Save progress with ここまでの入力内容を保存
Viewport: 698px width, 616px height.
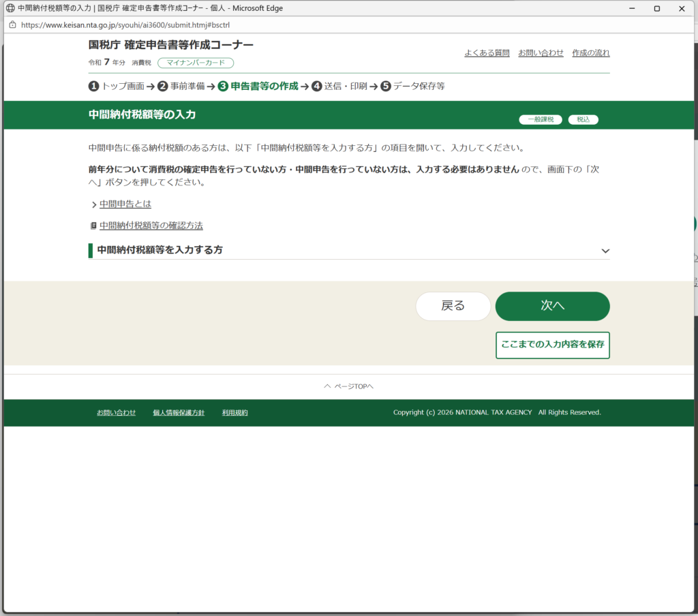click(552, 345)
